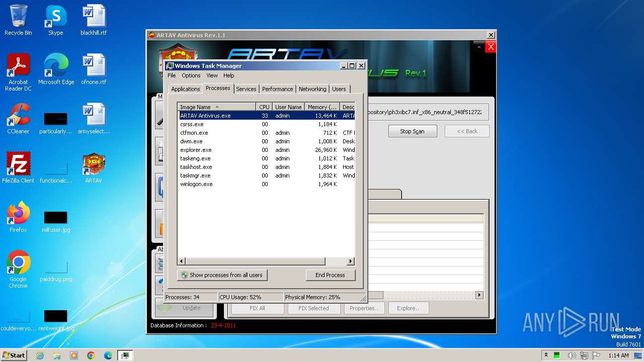Sort by Image Name column header

tap(217, 107)
